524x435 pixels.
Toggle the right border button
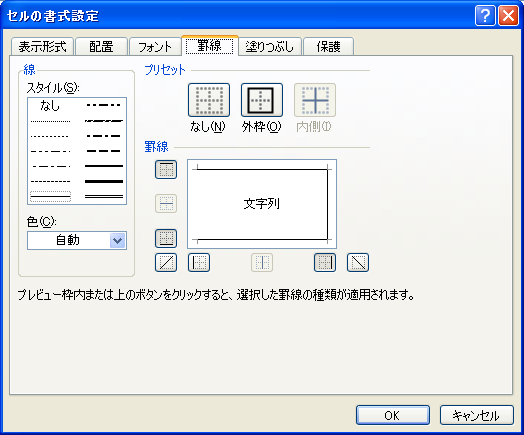click(x=325, y=262)
